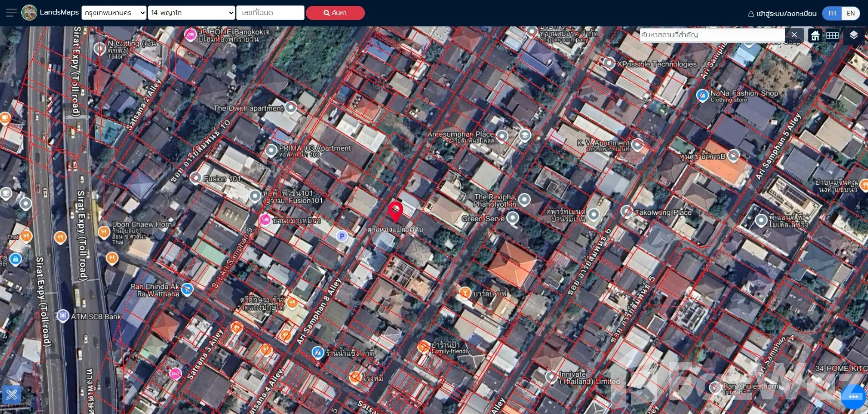The height and width of the screenshot is (414, 868).
Task: Select the Takolwong Place map marker
Action: 627,212
